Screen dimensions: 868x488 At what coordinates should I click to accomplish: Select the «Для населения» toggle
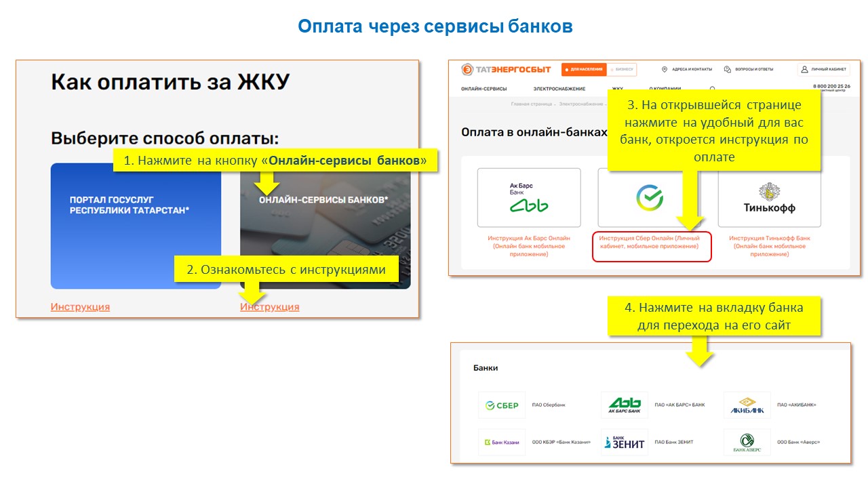click(583, 70)
